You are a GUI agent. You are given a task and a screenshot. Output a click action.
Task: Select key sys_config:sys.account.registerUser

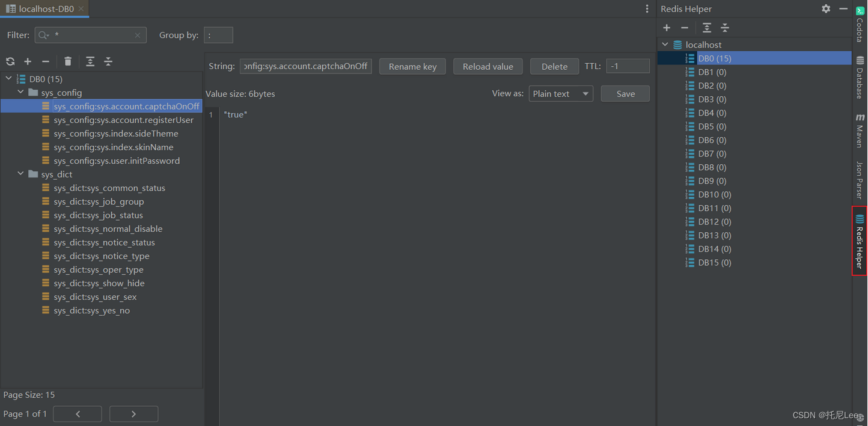click(x=123, y=120)
